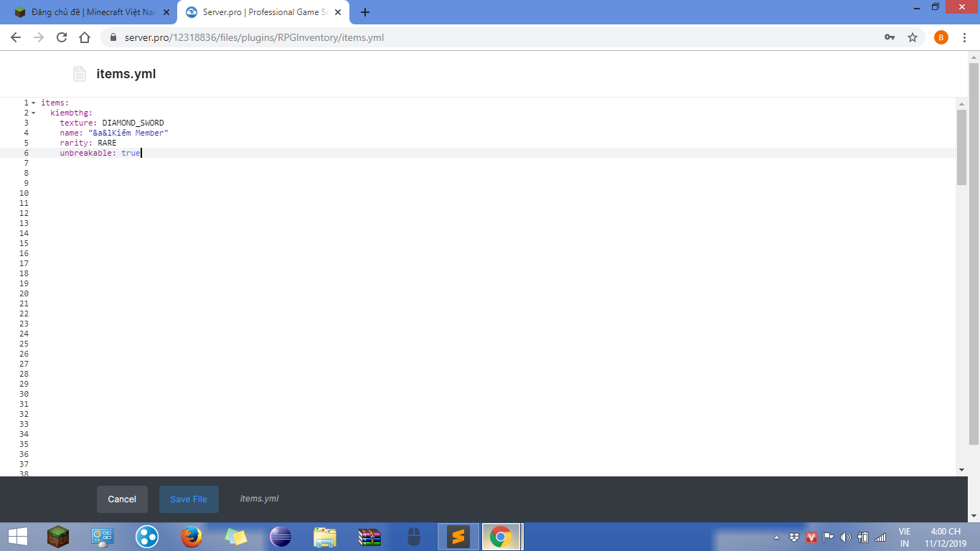The image size is (980, 551).
Task: Click the rarity value RARE
Action: pos(107,143)
